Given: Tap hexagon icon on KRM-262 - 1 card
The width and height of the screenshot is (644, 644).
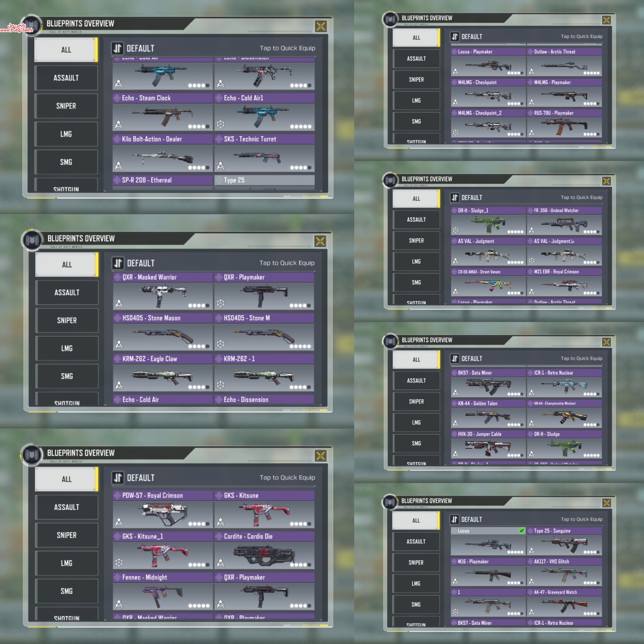Looking at the screenshot, I should pos(220,385).
